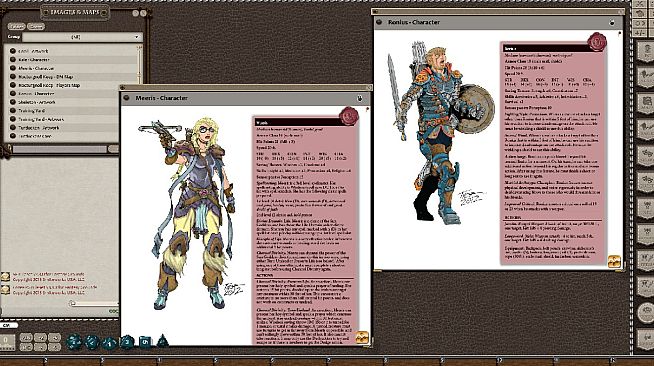Open the Group dropdown in Images & Maps
Image resolution: width=654 pixels, height=366 pixels.
(x=82, y=37)
